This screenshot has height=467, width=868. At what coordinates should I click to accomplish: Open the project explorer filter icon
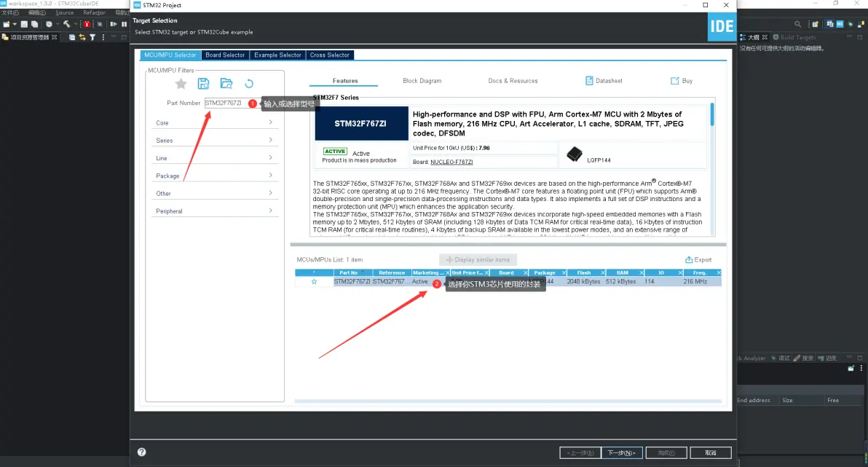coord(92,37)
